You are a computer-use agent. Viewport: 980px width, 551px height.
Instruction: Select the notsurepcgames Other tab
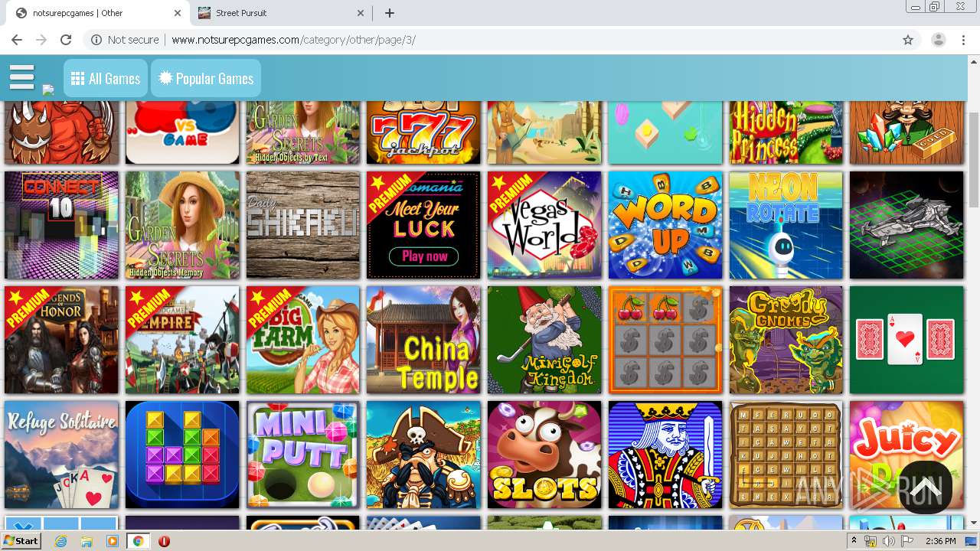(98, 13)
